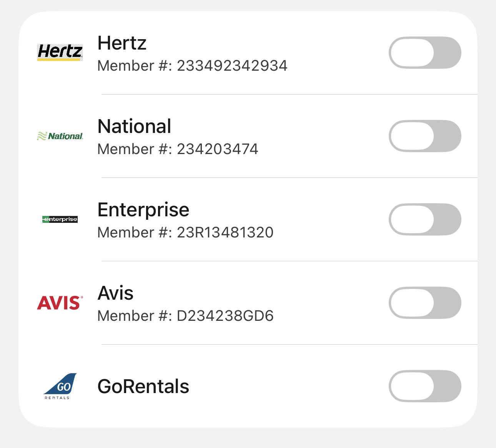Viewport: 496px width, 448px height.
Task: Click the GoRentals title text
Action: coord(143,387)
